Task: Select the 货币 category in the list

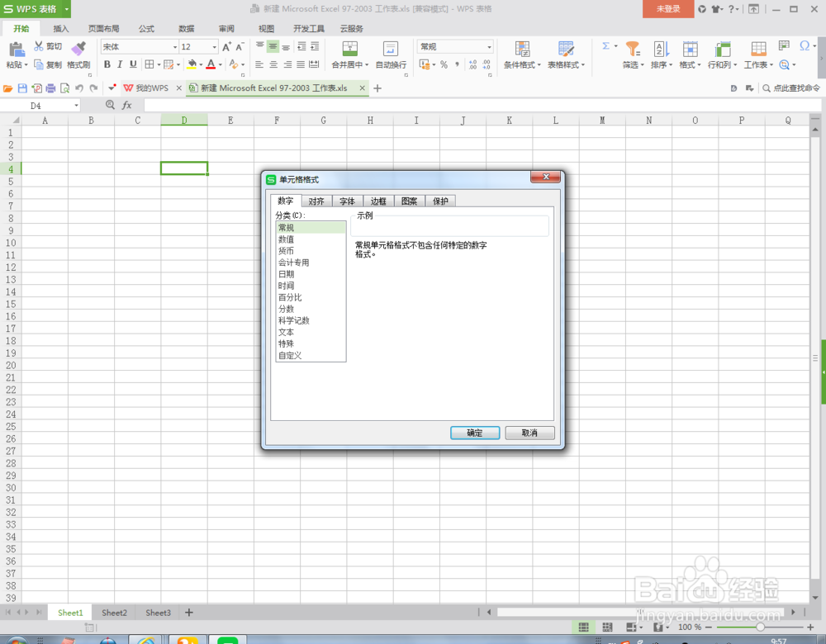Action: (x=311, y=251)
